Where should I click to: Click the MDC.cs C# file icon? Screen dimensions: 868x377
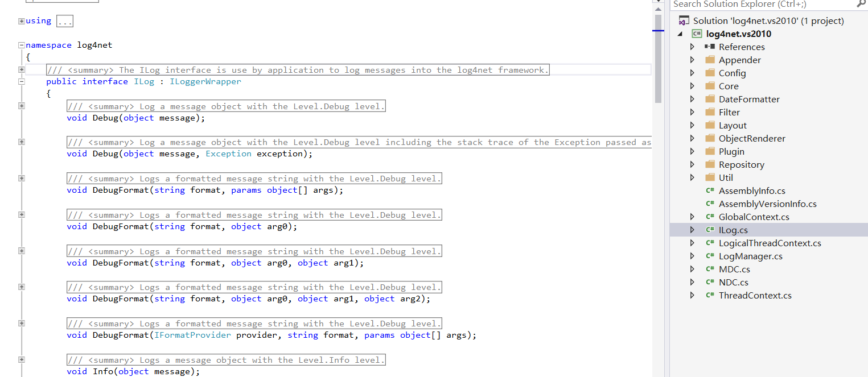coord(710,269)
